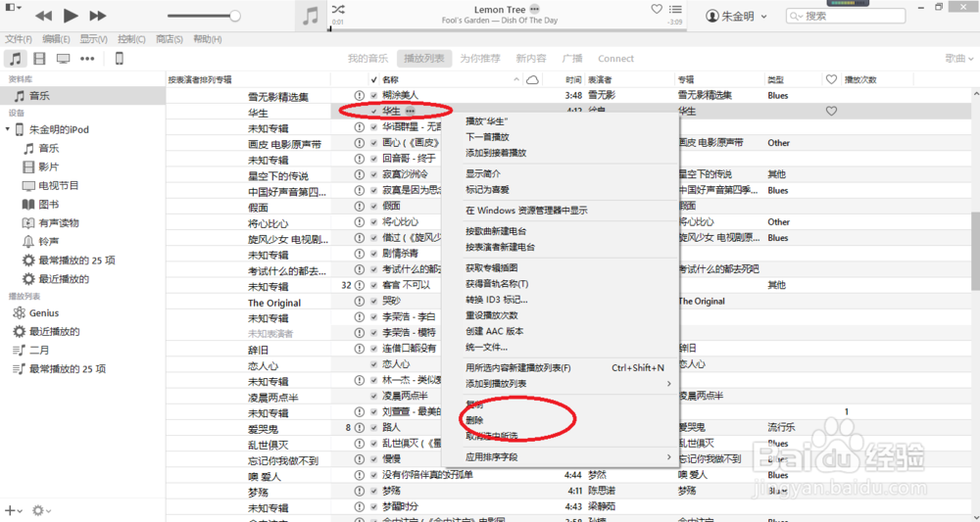Choose 显示简介 in the context menu

click(x=483, y=173)
